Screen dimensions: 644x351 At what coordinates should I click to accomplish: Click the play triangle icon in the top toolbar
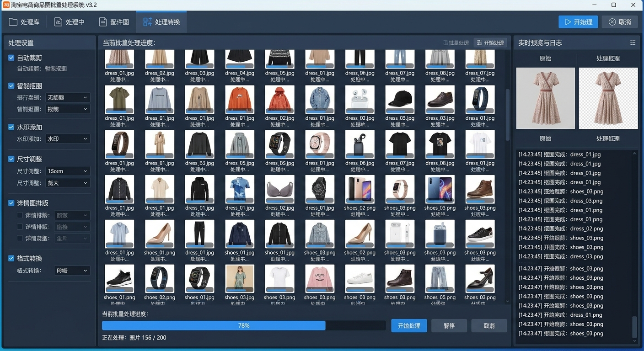pyautogui.click(x=568, y=22)
